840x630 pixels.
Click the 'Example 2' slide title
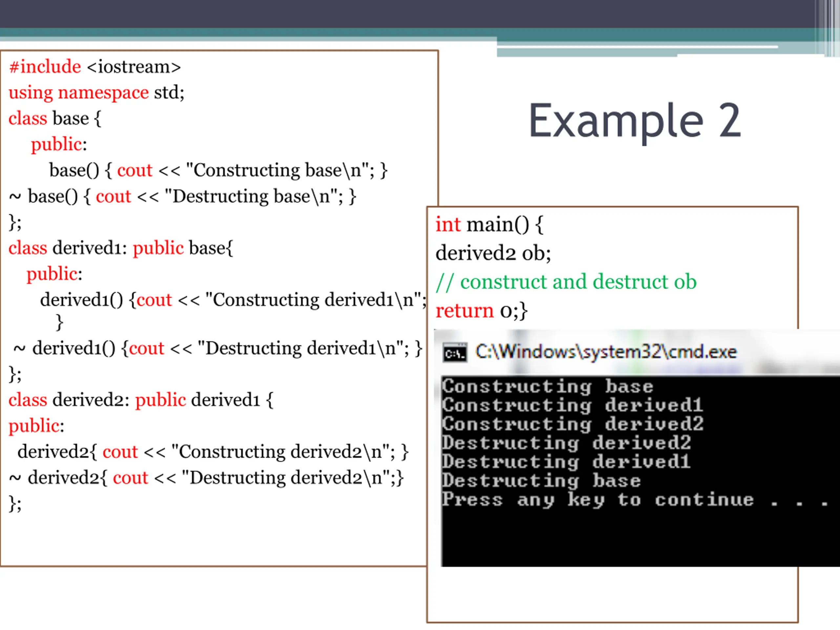pos(635,121)
